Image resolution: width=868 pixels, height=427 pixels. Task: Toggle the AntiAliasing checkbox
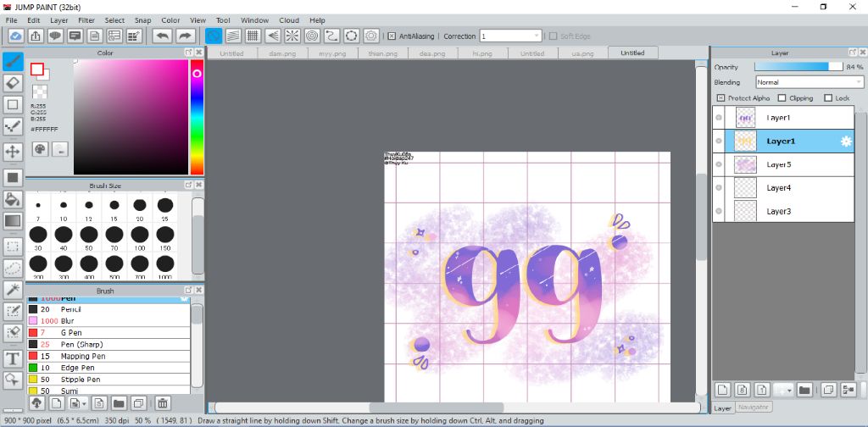[392, 36]
